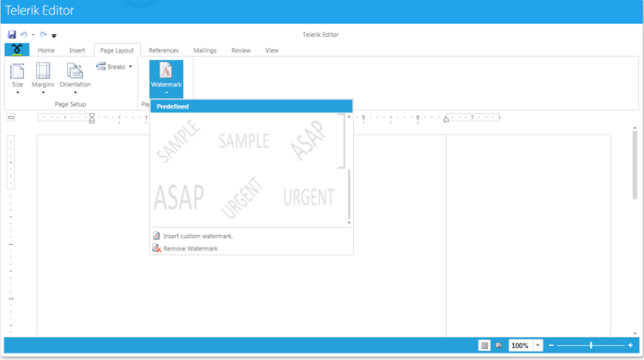Switch to the Home tab

pos(46,50)
